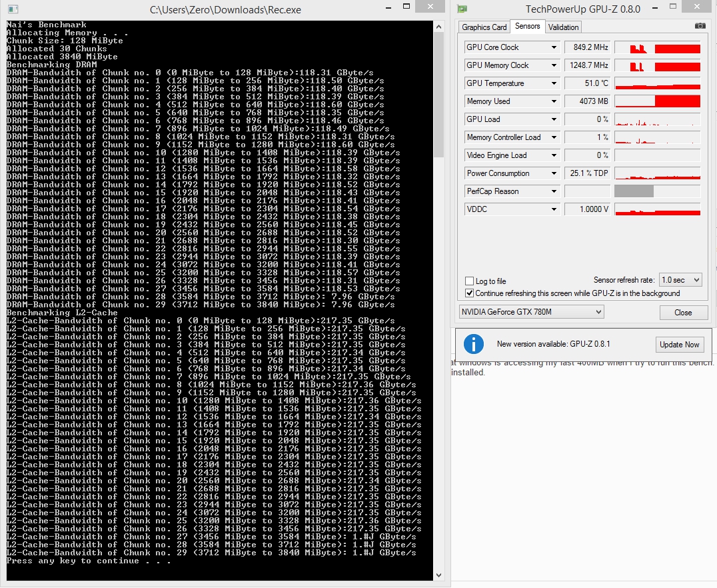Image resolution: width=717 pixels, height=588 pixels.
Task: Open the GPU Memory Clock sensor dropdown
Action: (554, 65)
